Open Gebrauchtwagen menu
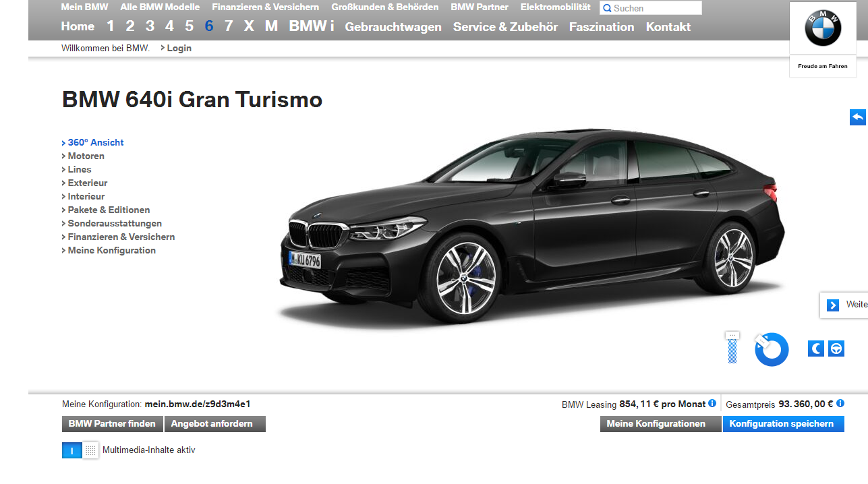This screenshot has width=868, height=484. click(393, 27)
